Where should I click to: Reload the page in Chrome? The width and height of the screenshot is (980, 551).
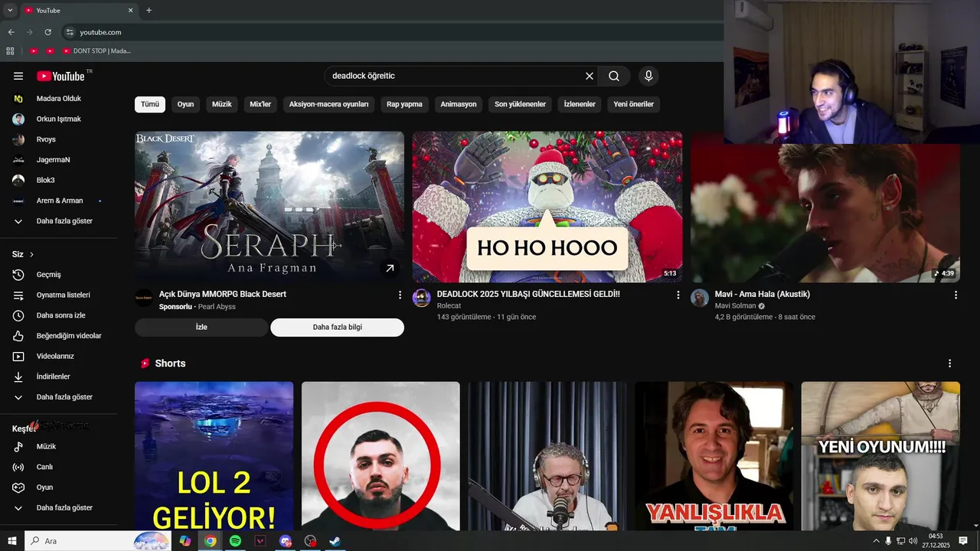(x=47, y=32)
